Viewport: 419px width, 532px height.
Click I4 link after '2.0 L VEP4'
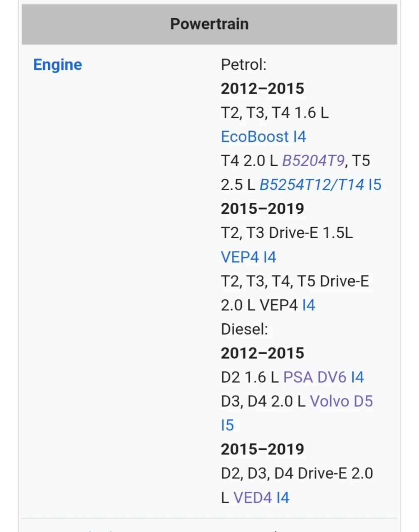309,305
